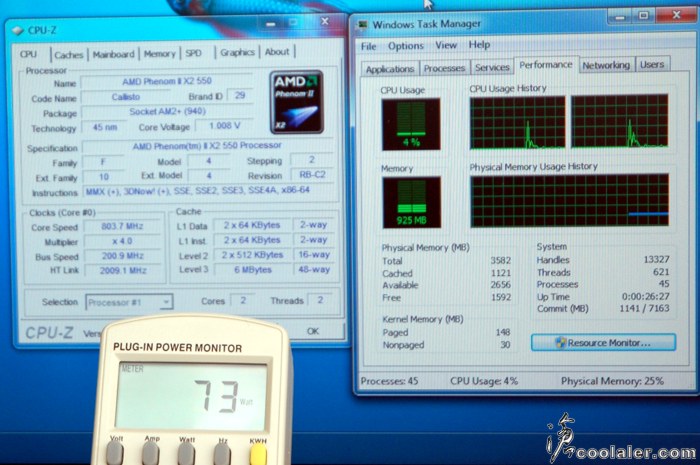Viewport: 700px width, 465px height.
Task: Click the CPU-Z title bar icon
Action: click(x=17, y=30)
